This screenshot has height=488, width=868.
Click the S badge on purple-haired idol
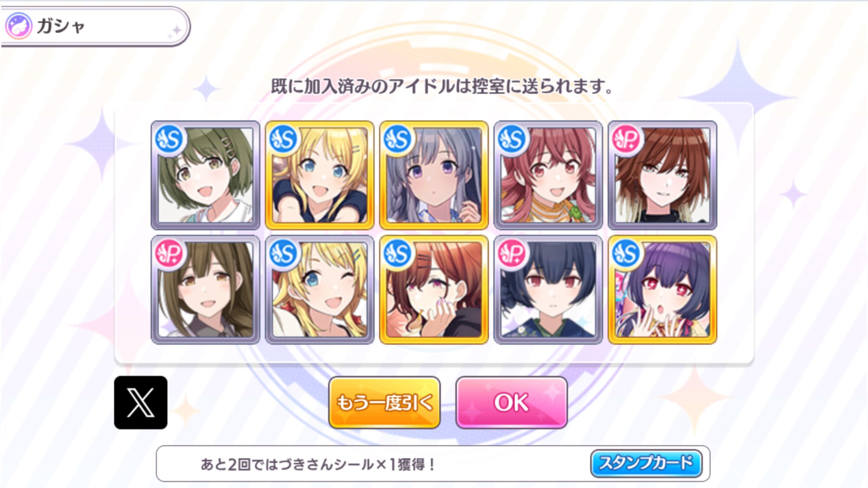click(x=626, y=253)
